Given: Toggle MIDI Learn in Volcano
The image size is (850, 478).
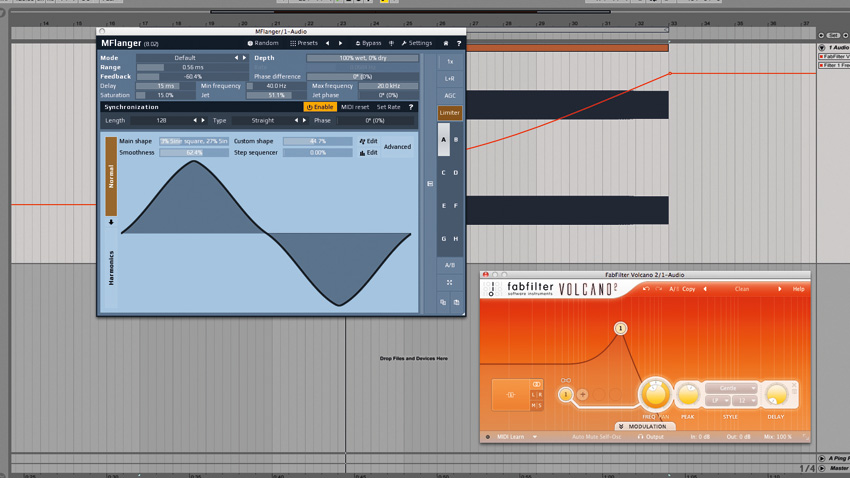Looking at the screenshot, I should pos(511,437).
